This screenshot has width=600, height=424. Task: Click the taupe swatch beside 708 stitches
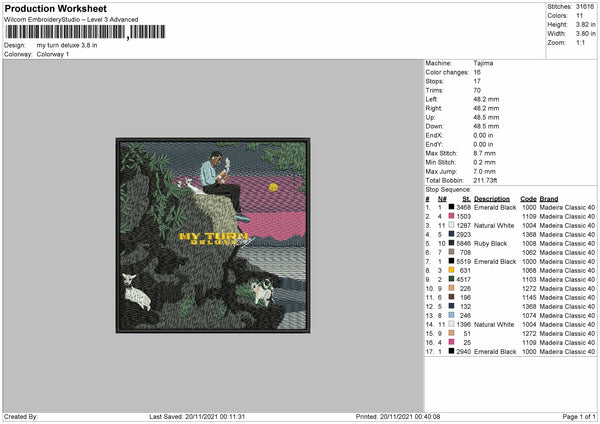[x=452, y=252]
